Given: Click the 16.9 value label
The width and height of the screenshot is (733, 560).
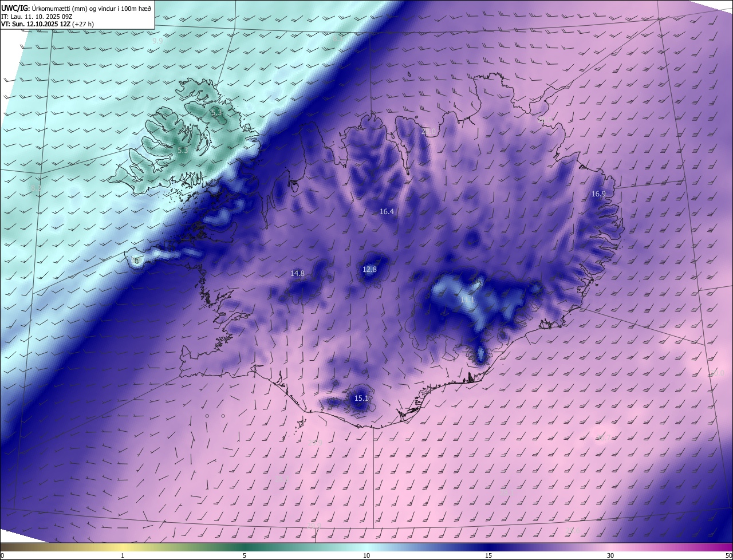Looking at the screenshot, I should point(598,194).
